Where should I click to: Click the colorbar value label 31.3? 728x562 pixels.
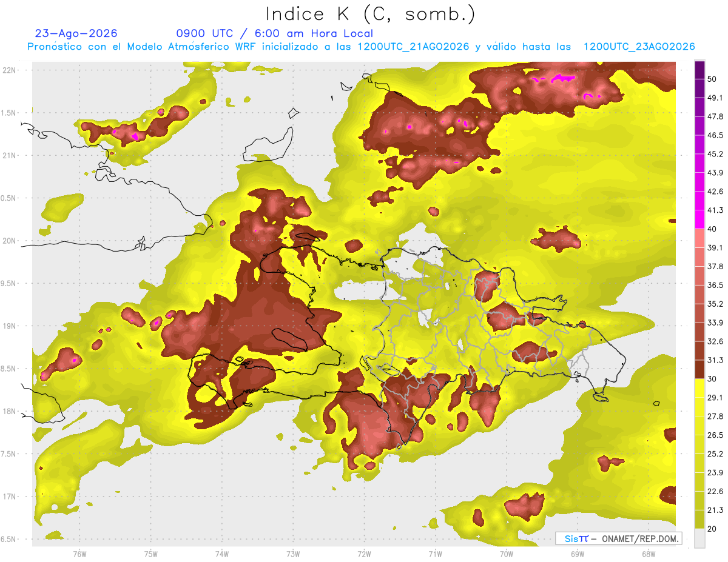pos(715,360)
